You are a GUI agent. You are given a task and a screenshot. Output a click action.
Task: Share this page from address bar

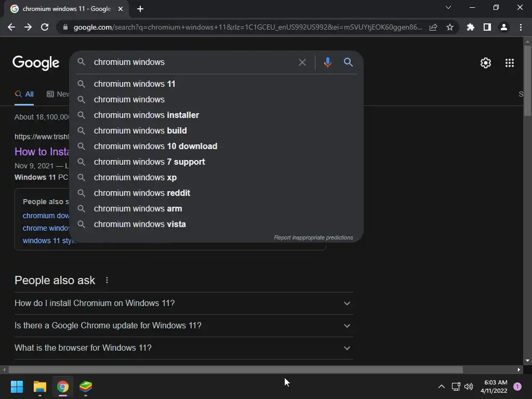(433, 27)
